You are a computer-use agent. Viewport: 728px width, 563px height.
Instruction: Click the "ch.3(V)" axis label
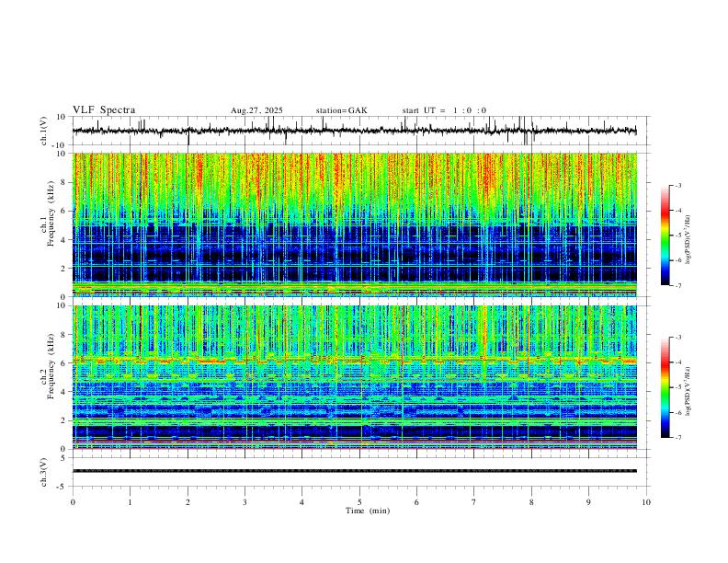[x=44, y=472]
